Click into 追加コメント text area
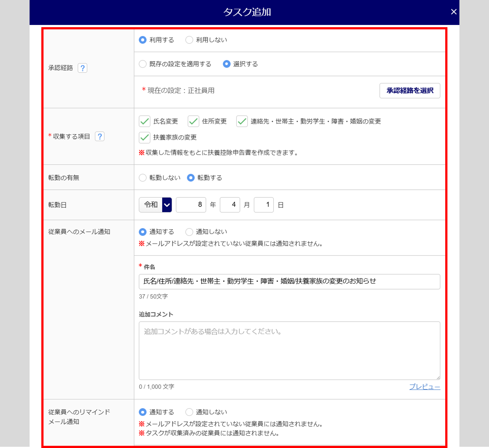 [x=289, y=350]
